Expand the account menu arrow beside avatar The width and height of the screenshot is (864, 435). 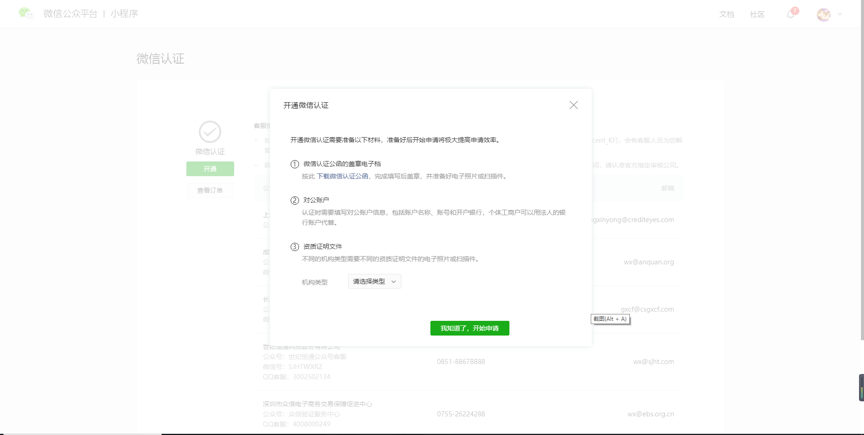pos(840,14)
